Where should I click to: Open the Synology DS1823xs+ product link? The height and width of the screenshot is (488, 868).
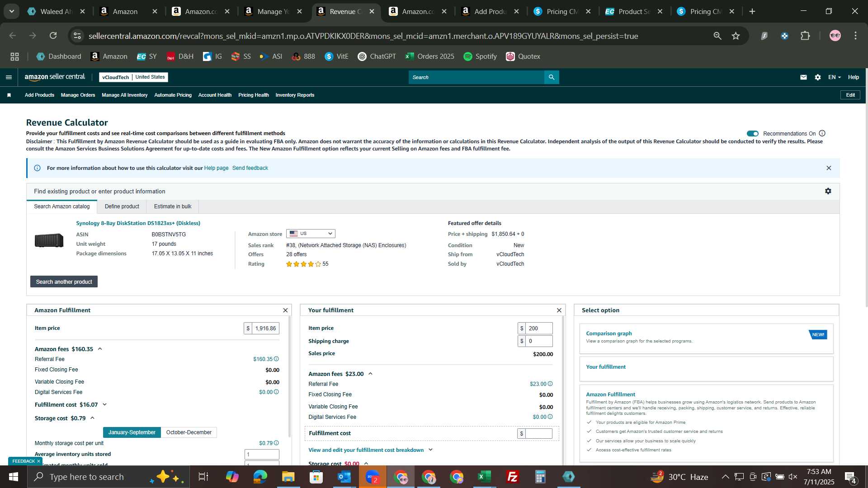click(138, 223)
